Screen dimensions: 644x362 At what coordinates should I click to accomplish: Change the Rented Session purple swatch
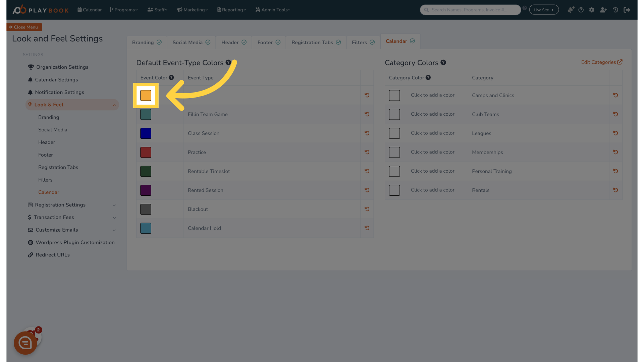click(x=146, y=190)
